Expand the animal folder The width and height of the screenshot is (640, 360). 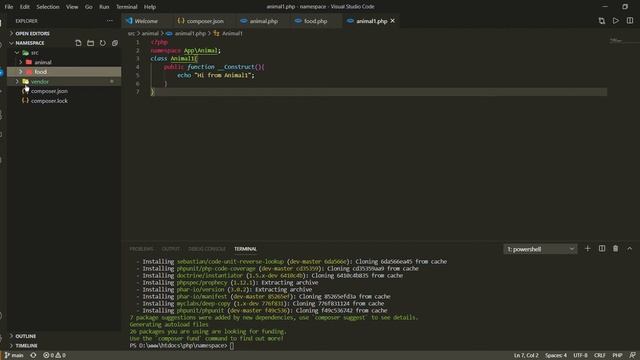click(21, 62)
